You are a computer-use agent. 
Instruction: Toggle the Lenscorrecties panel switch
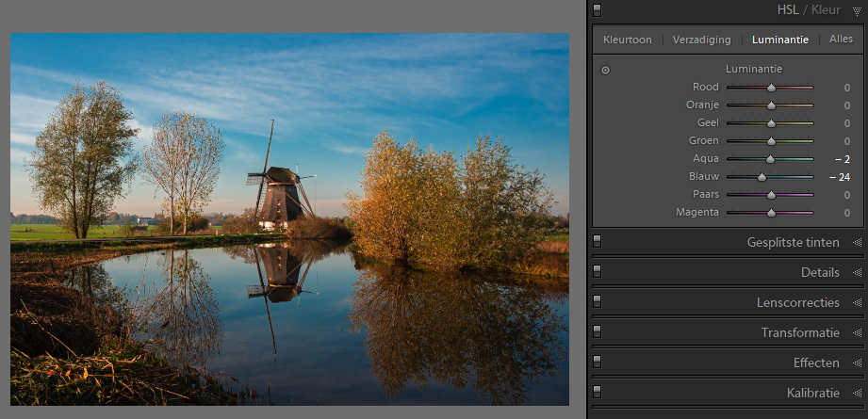point(598,302)
